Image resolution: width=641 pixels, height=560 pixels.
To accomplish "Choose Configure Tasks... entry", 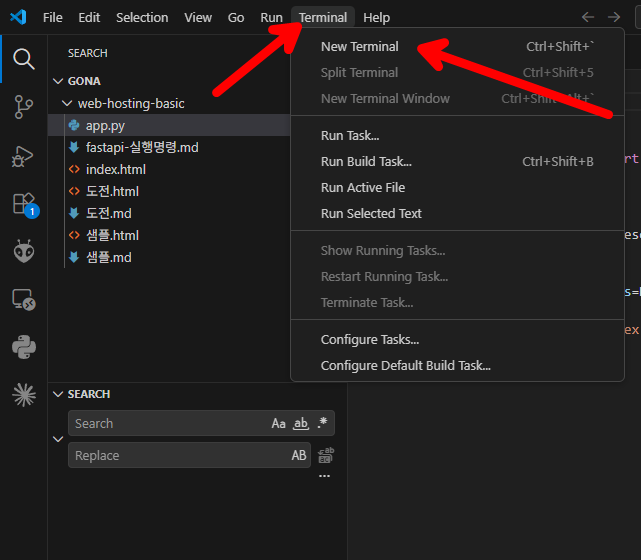I will [x=457, y=340].
